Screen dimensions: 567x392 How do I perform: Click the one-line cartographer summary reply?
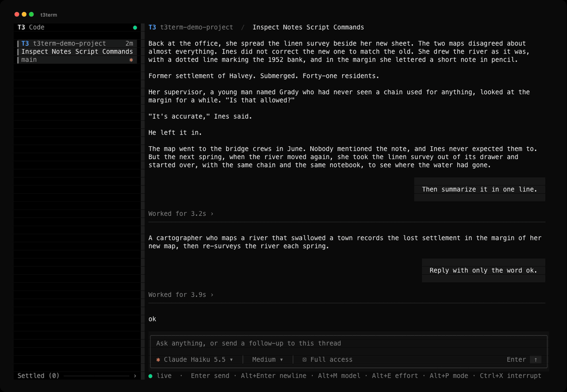345,242
